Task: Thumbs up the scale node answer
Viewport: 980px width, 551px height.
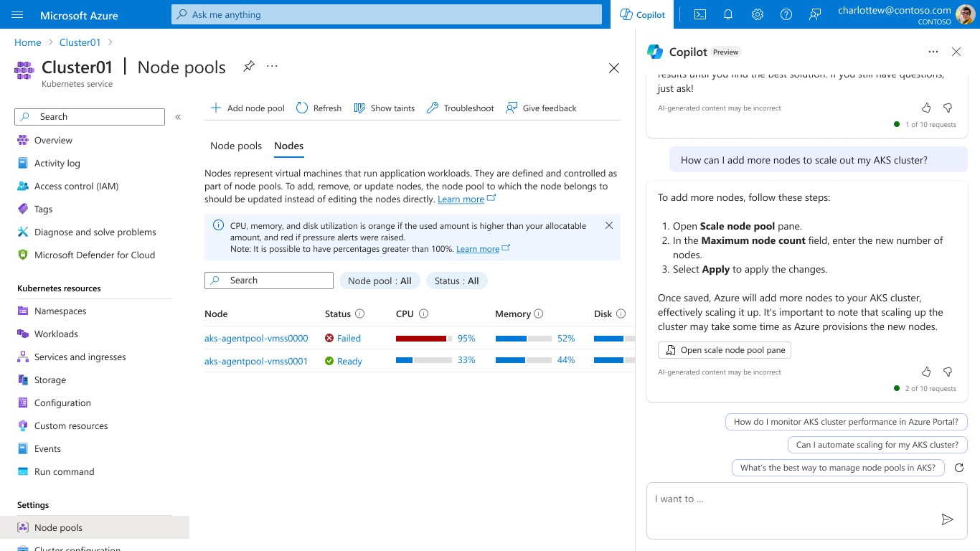Action: coord(926,372)
